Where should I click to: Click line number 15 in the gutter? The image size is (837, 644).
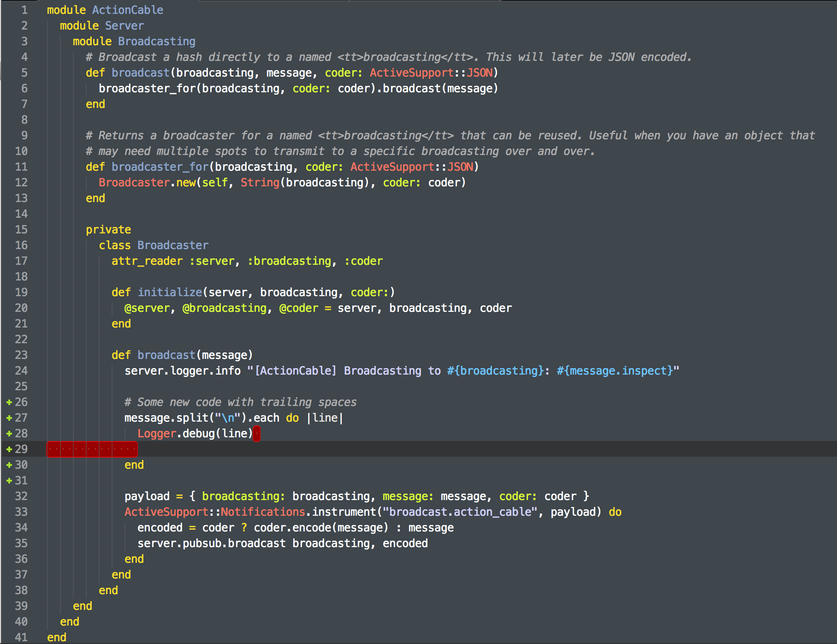click(21, 230)
